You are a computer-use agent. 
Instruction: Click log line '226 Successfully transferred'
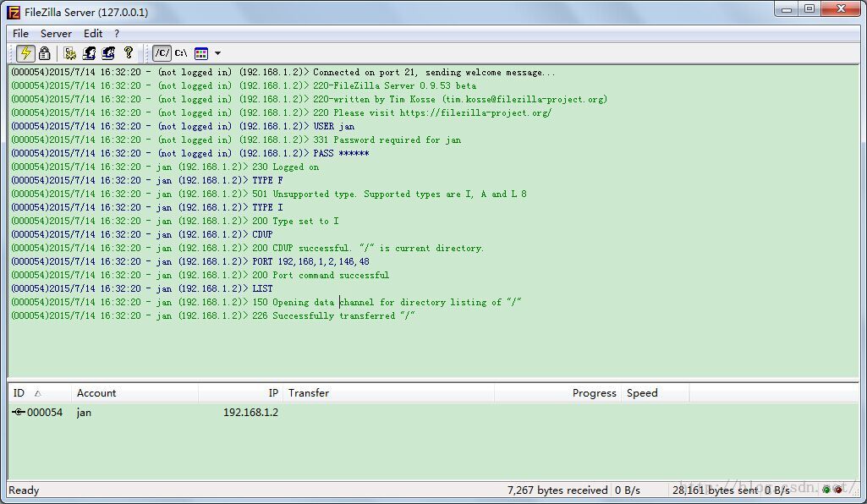pyautogui.click(x=213, y=315)
